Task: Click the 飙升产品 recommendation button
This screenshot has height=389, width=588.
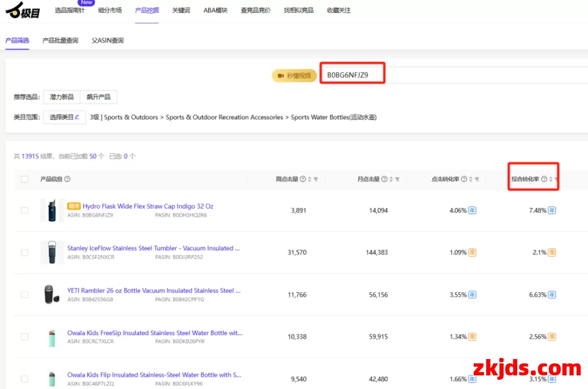Action: (99, 97)
